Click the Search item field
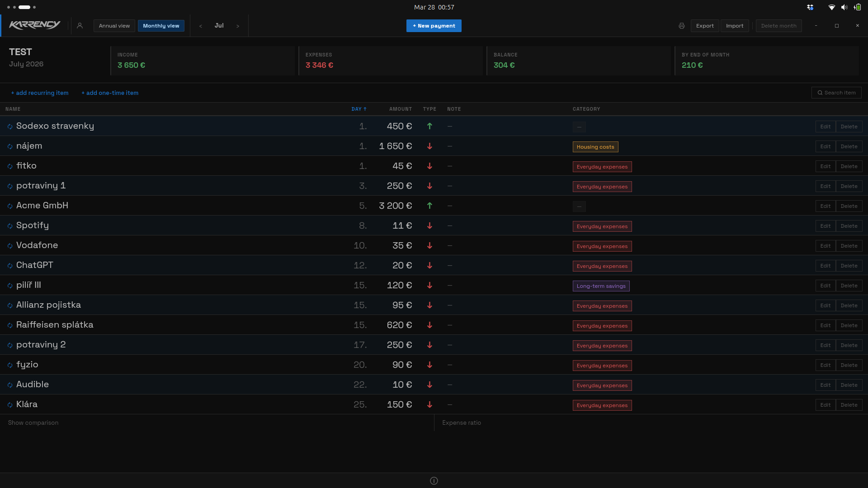868x488 pixels. [x=836, y=93]
